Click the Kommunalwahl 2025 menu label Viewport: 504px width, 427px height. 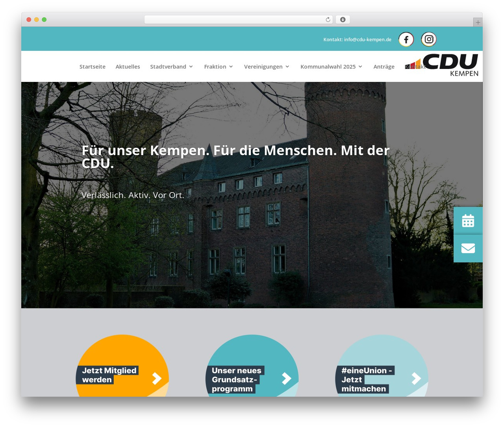click(328, 67)
